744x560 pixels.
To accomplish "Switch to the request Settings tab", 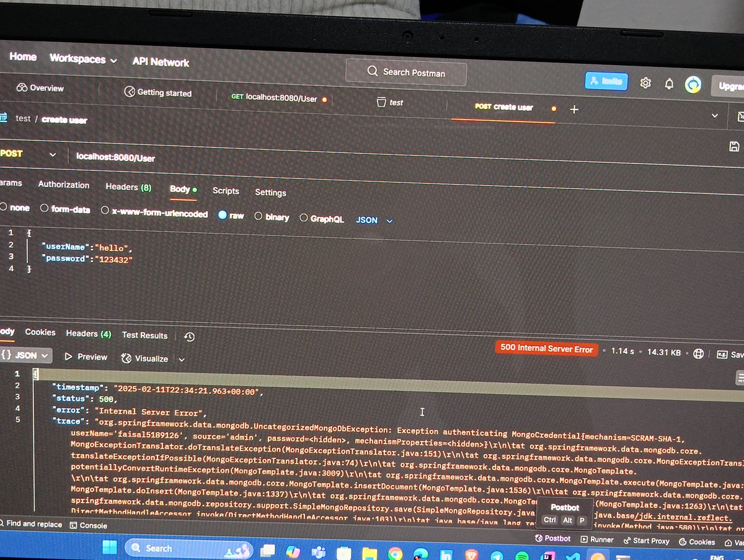I will [x=270, y=193].
